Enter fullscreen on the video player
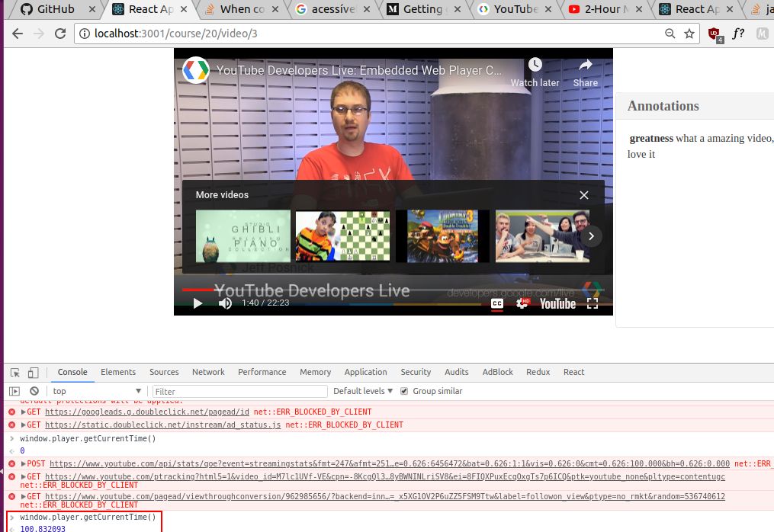 (593, 303)
